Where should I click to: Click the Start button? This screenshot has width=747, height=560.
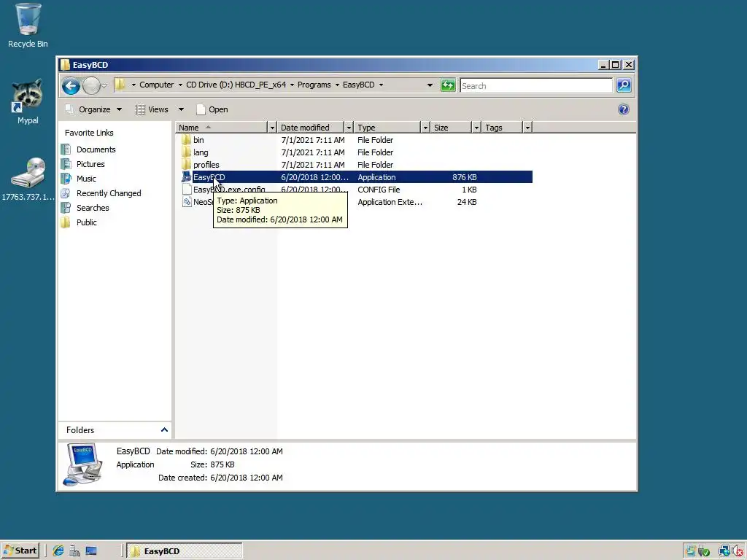tap(20, 551)
